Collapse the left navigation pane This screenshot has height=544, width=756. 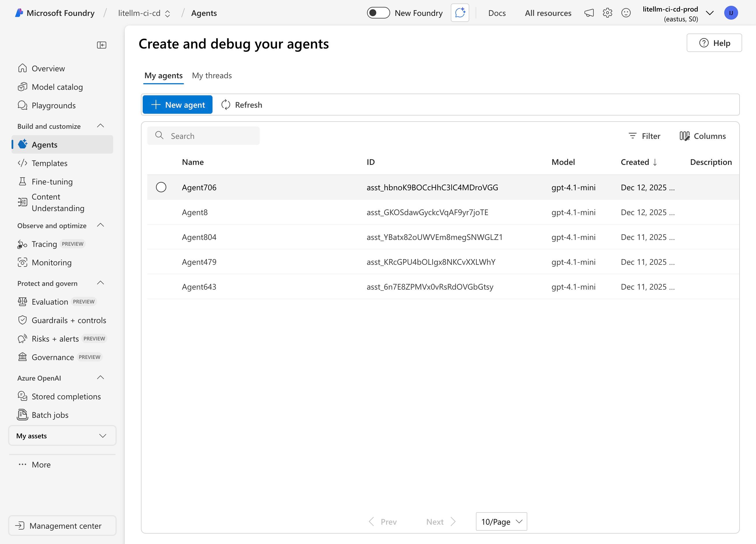click(x=101, y=45)
